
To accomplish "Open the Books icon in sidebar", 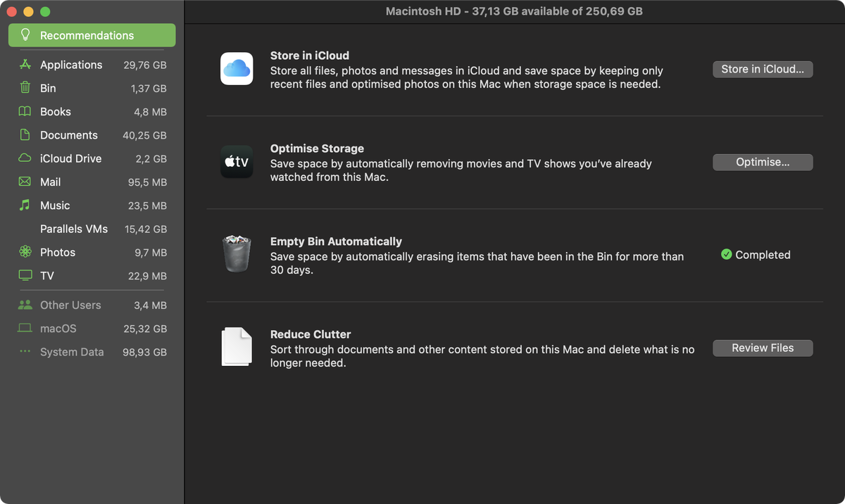I will [25, 111].
